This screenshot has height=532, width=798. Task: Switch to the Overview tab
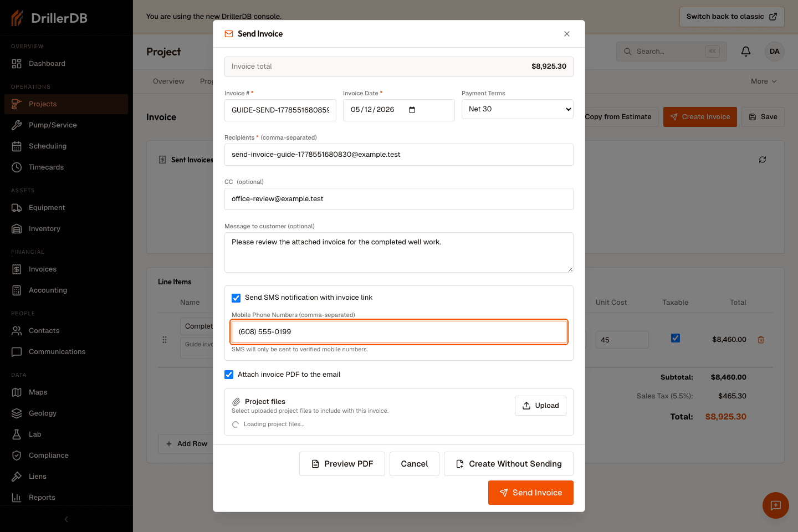[168, 81]
